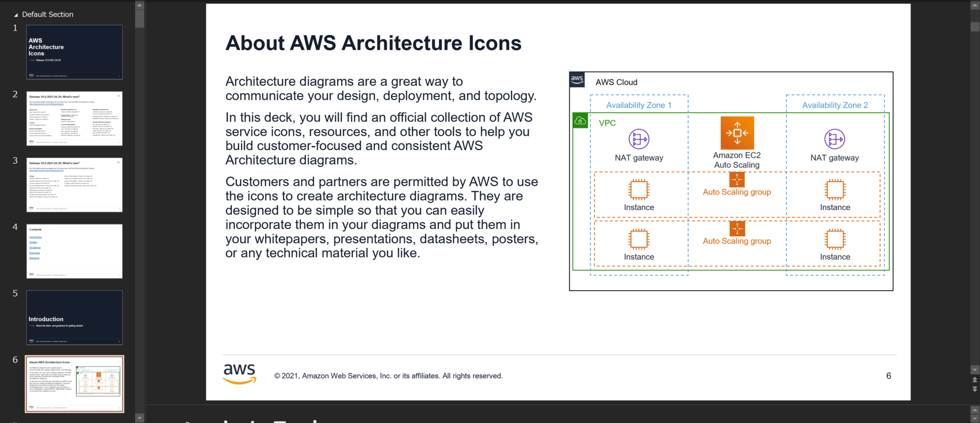Screen dimensions: 980x423
Task: Open slide 1 thumbnail AWS Architecture Icons
Action: point(75,52)
